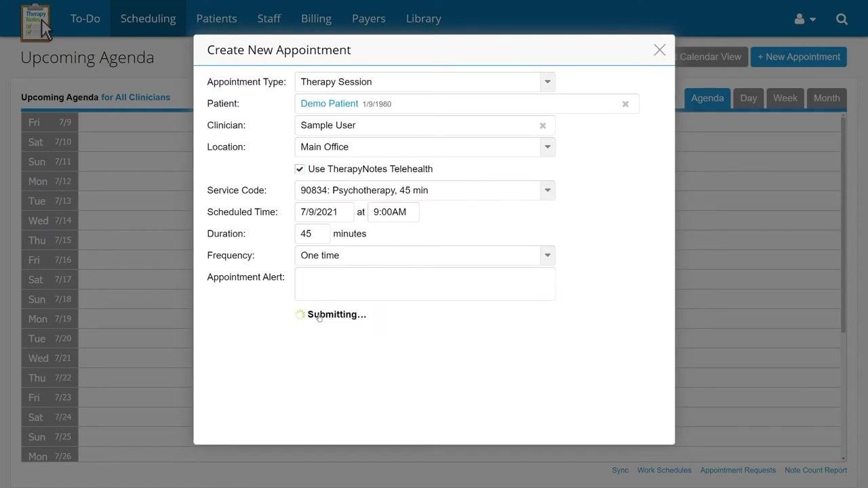Open the Staff menu

[x=269, y=18]
